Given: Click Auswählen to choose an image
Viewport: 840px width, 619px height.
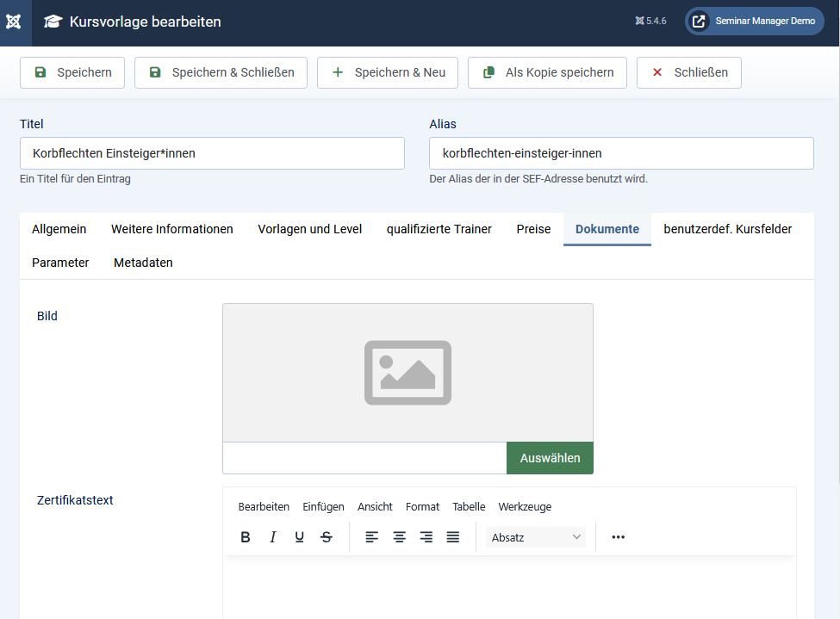Looking at the screenshot, I should point(550,458).
